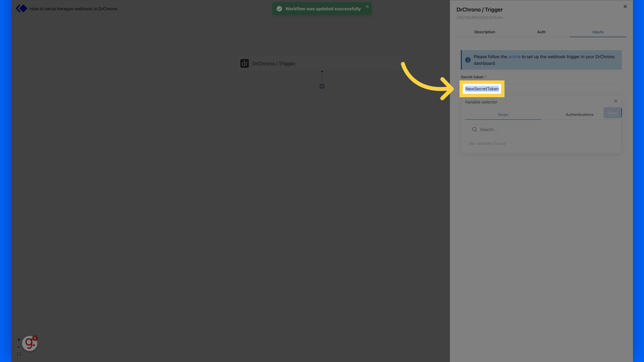Close the Variable selector popup
This screenshot has width=644, height=362.
pyautogui.click(x=615, y=101)
